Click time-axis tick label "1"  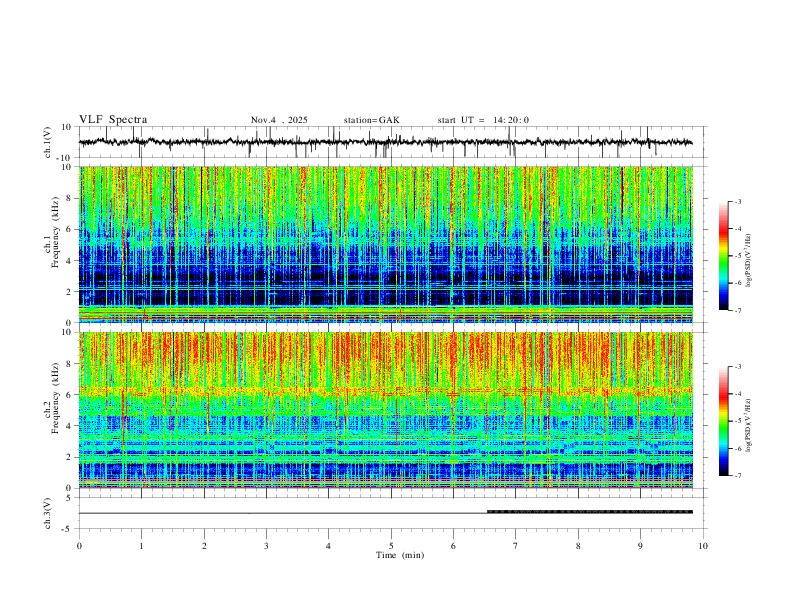141,546
